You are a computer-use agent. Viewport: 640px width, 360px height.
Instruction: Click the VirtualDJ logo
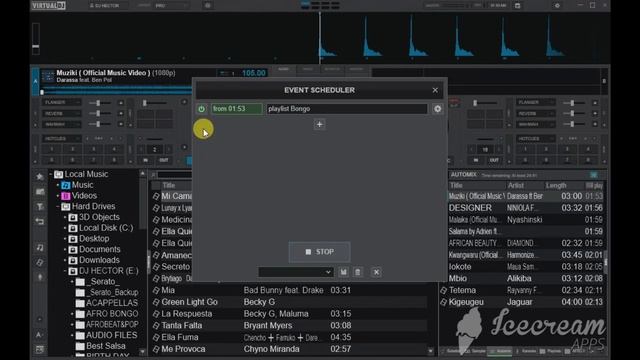[x=48, y=5]
